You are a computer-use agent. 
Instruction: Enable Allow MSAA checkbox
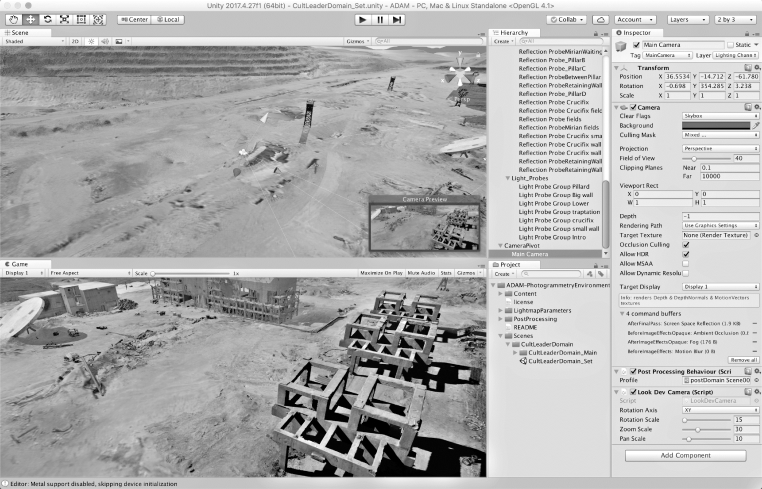[686, 263]
